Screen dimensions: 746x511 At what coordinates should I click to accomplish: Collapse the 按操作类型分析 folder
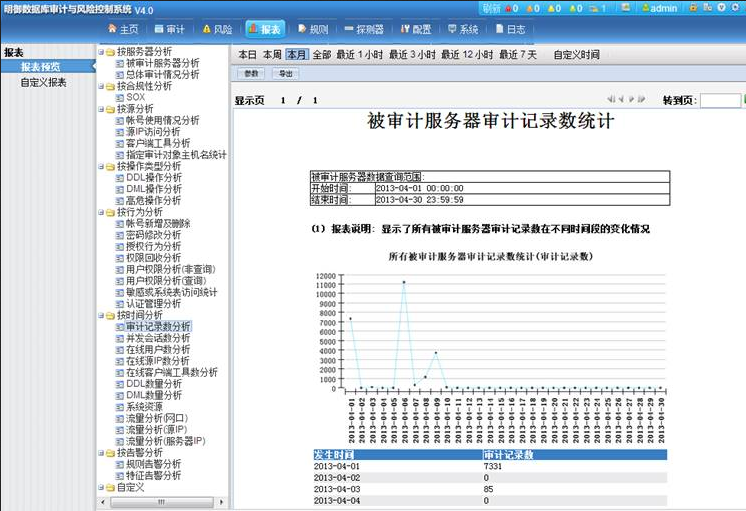pos(101,166)
